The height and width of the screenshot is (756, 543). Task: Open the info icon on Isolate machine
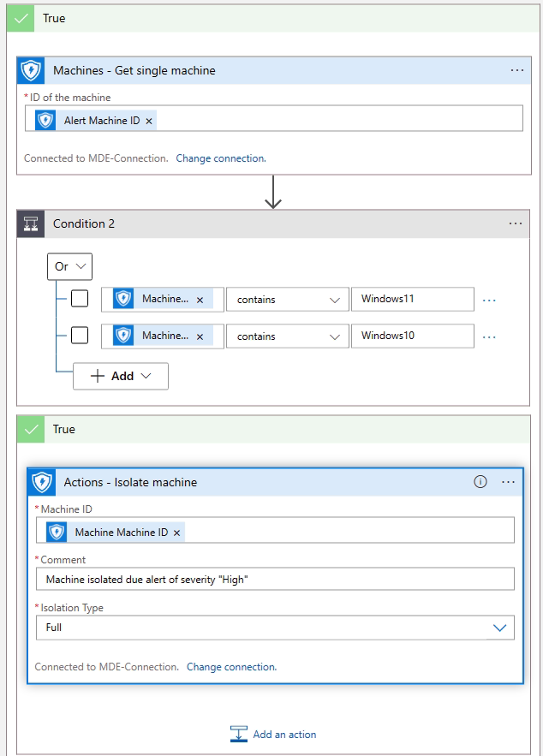click(x=480, y=482)
